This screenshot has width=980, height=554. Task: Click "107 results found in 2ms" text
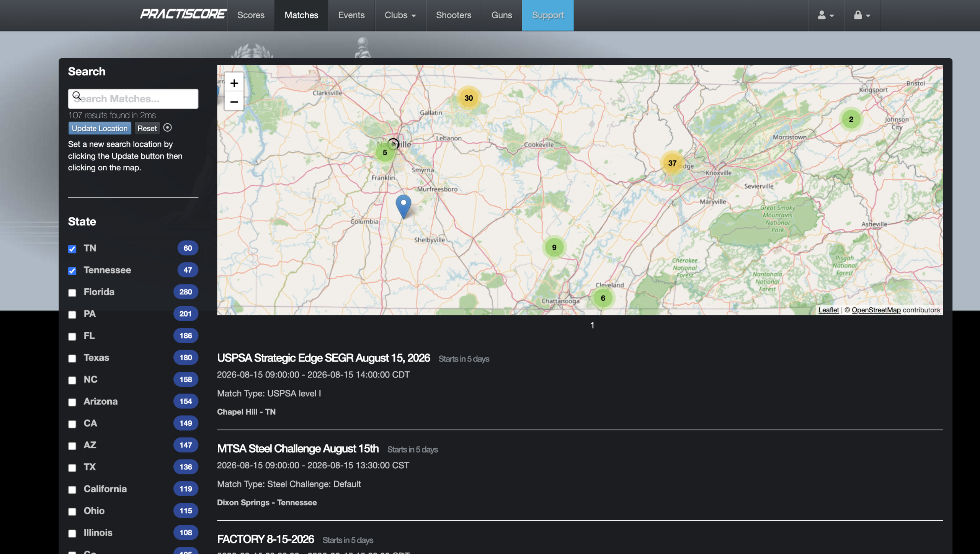click(x=112, y=115)
